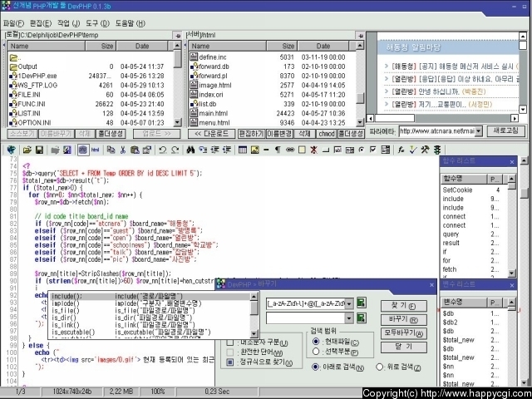Open the replace text combo box dropdown
532x399 pixels.
pos(349,318)
